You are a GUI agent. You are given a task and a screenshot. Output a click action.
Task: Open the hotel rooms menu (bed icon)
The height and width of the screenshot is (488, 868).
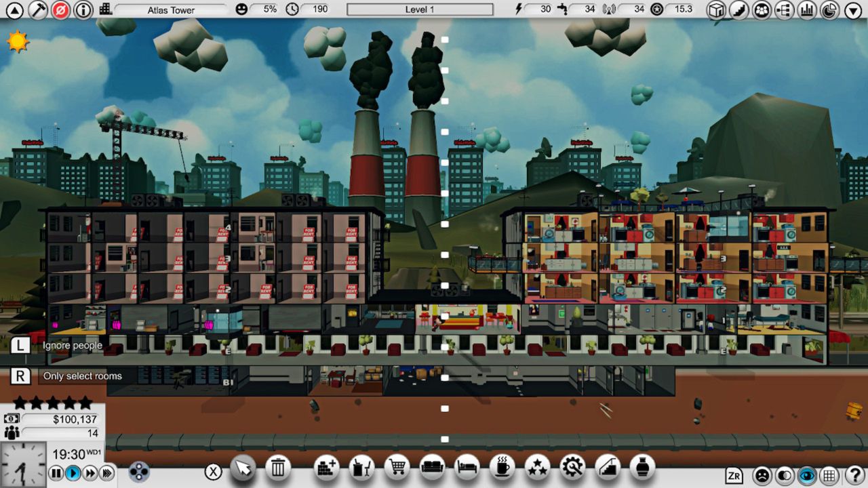pos(468,468)
